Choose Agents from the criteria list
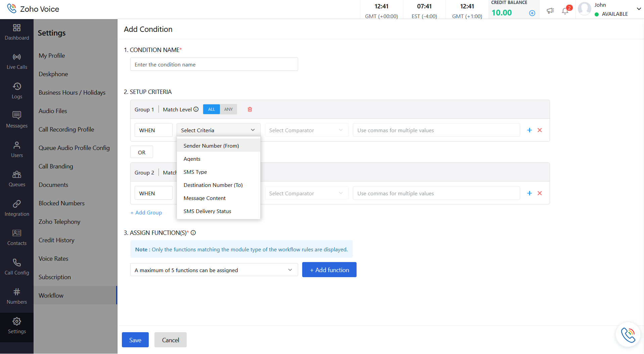Image resolution: width=644 pixels, height=354 pixels. coord(219,159)
